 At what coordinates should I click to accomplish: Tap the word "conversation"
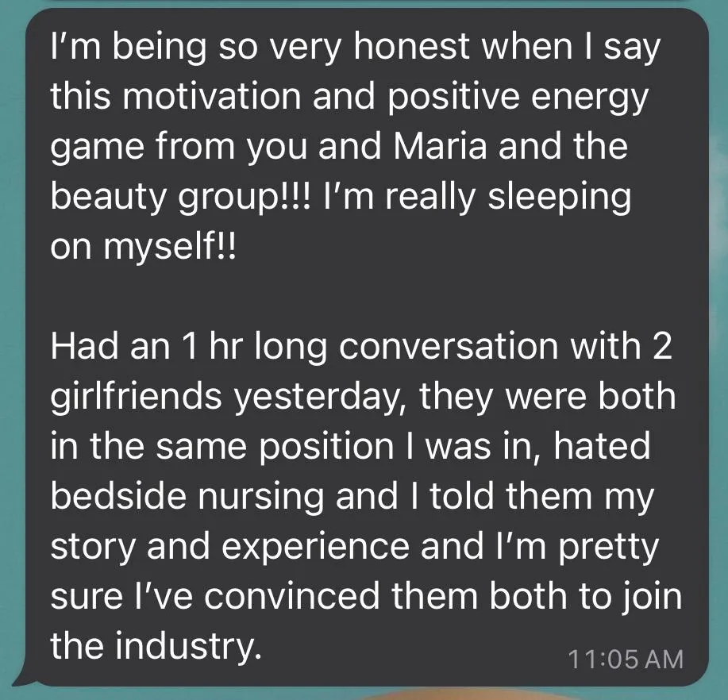448,346
